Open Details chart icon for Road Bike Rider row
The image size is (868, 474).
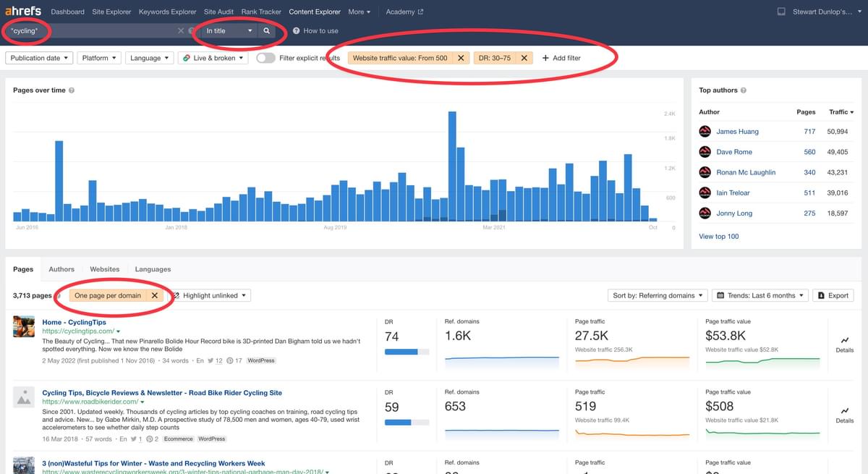click(845, 414)
